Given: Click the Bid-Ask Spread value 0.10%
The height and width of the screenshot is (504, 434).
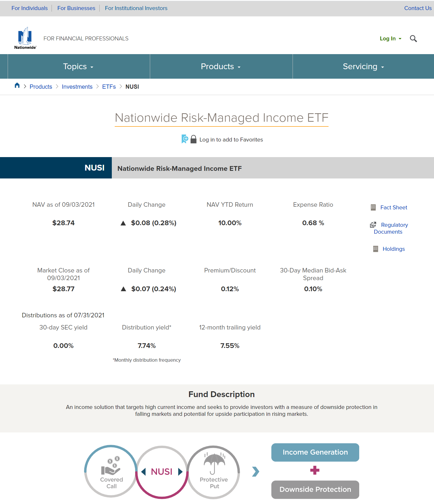Looking at the screenshot, I should [x=313, y=289].
